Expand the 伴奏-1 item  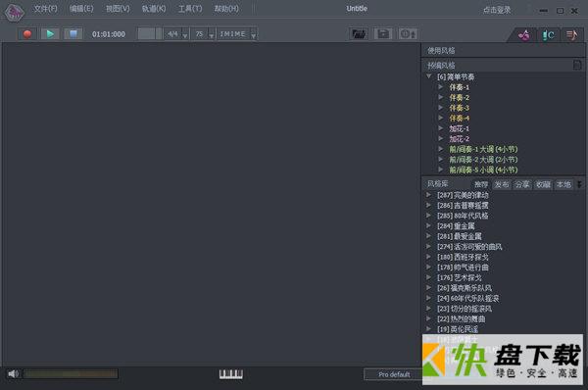pyautogui.click(x=441, y=87)
